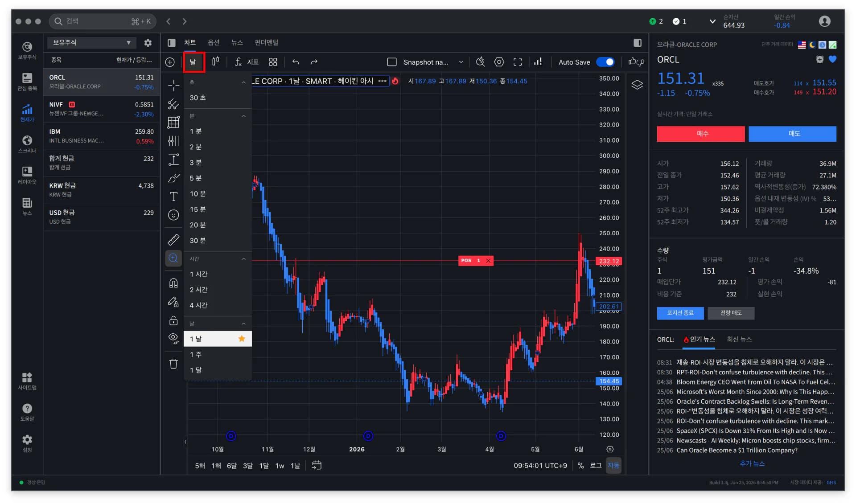This screenshot has height=504, width=856.
Task: Select the NIVF row in holdings
Action: [102, 109]
